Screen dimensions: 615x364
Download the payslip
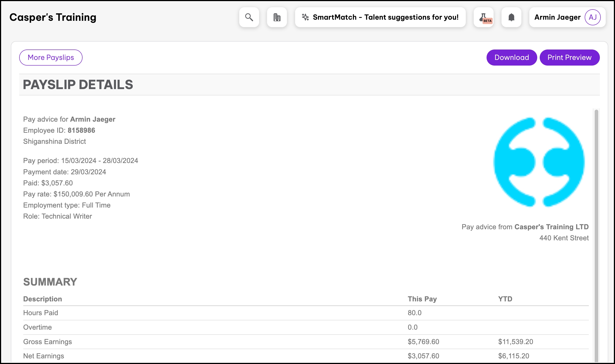511,57
